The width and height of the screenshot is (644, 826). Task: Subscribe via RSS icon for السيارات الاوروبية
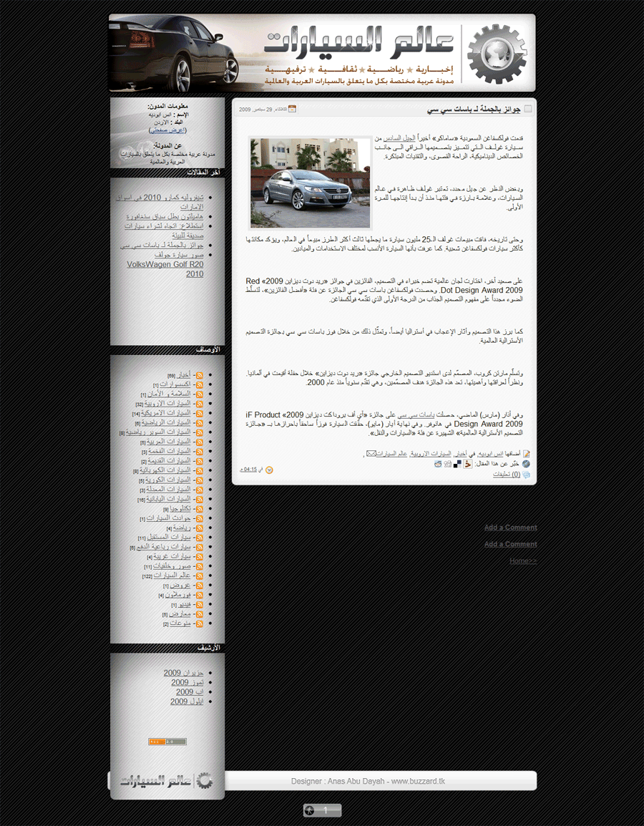tap(200, 404)
